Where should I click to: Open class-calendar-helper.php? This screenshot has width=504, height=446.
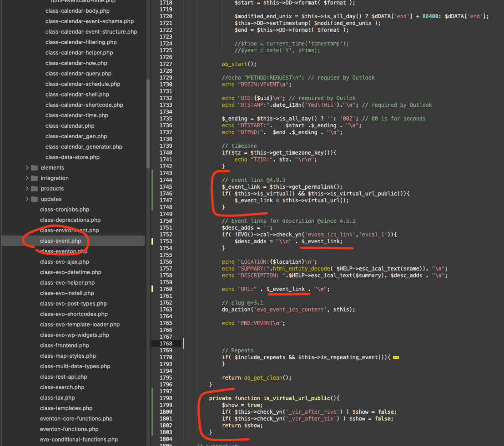(79, 52)
